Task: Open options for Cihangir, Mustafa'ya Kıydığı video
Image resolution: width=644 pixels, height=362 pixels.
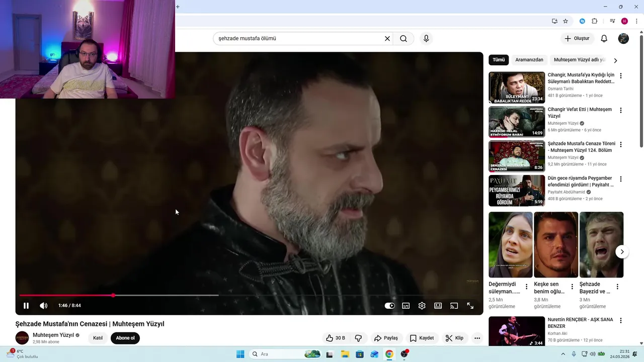Action: pos(621,76)
